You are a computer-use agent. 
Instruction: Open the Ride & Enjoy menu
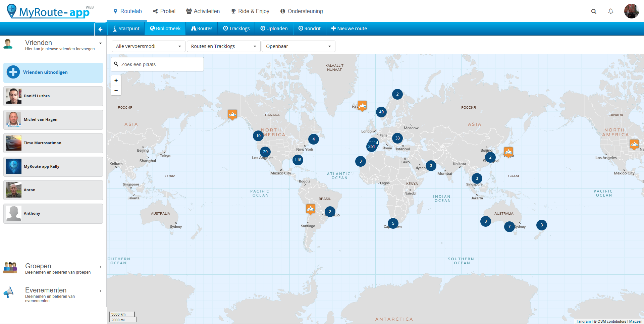coord(250,11)
